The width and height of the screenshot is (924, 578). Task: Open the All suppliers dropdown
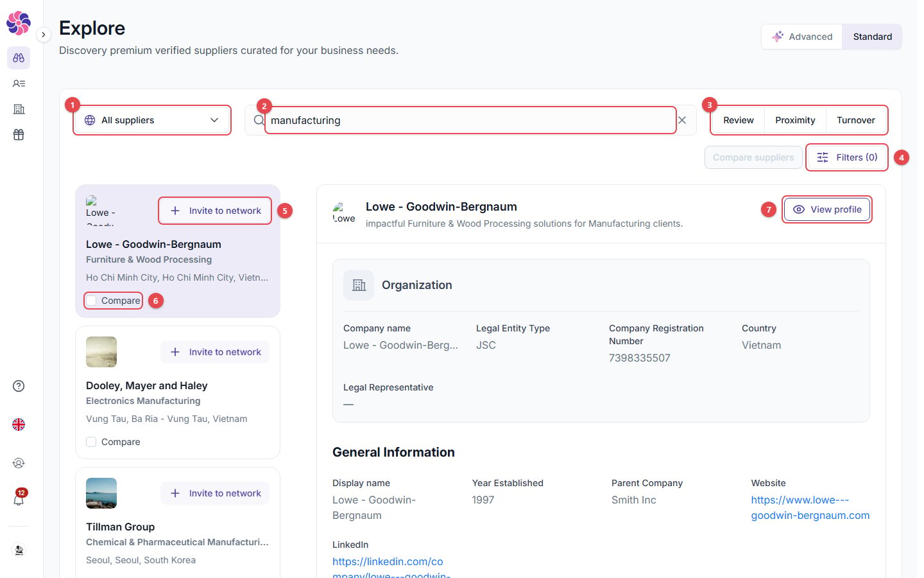click(x=152, y=120)
